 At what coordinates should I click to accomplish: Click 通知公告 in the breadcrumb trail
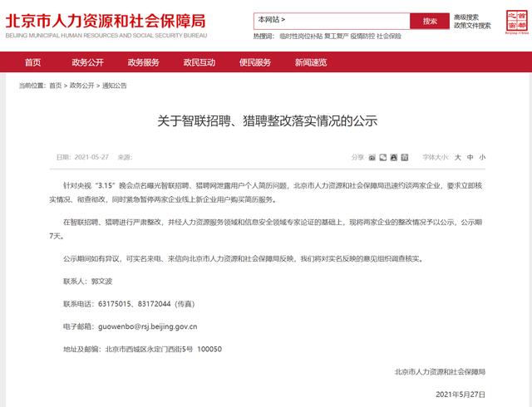115,86
